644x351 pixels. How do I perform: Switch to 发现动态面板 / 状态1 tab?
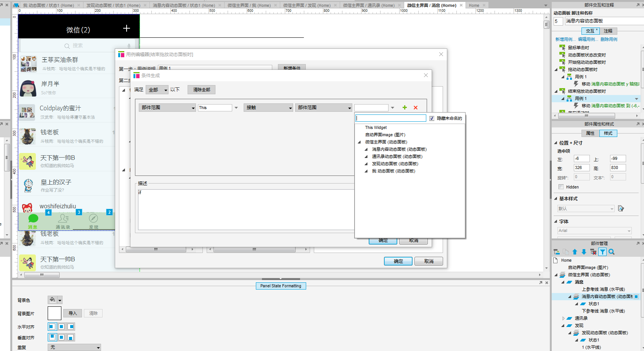click(113, 5)
